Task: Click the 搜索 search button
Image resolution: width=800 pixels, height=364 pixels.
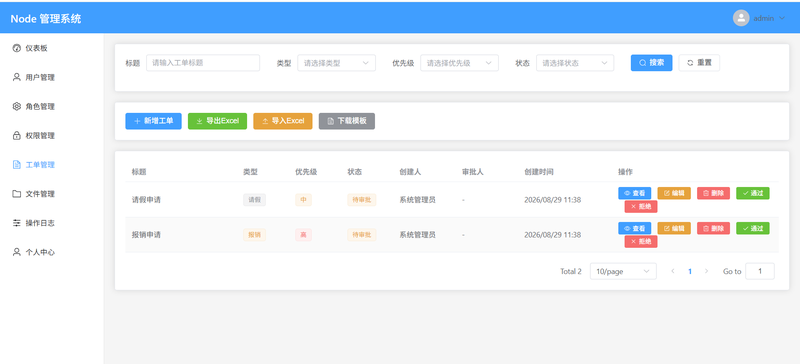Action: point(652,63)
